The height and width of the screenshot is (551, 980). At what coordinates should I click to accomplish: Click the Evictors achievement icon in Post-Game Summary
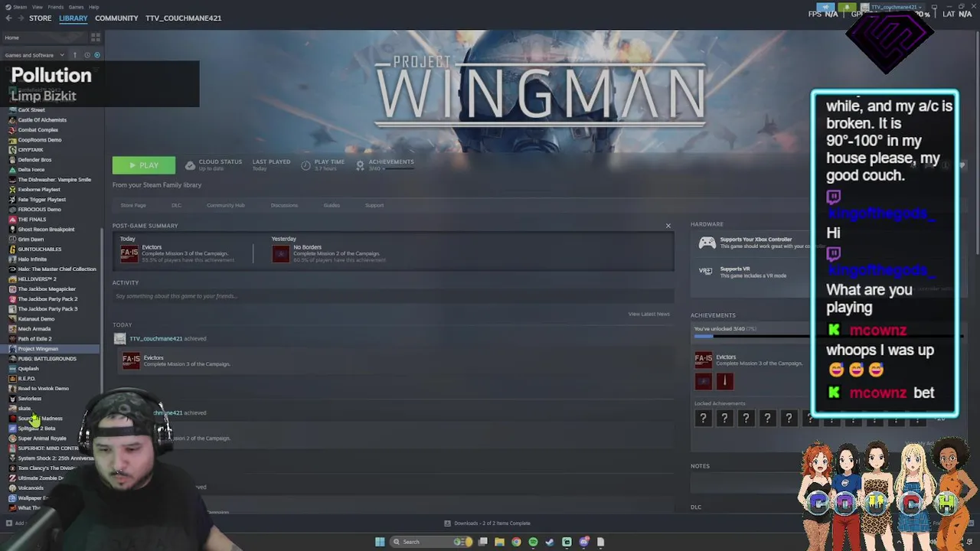129,253
